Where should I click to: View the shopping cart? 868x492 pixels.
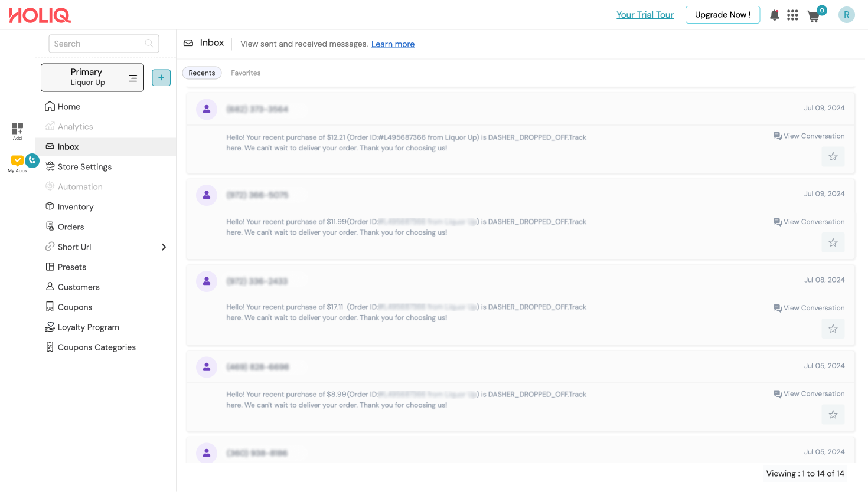tap(814, 16)
